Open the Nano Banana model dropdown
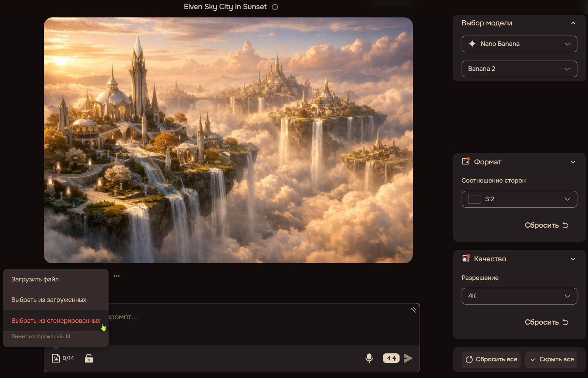 tap(519, 44)
